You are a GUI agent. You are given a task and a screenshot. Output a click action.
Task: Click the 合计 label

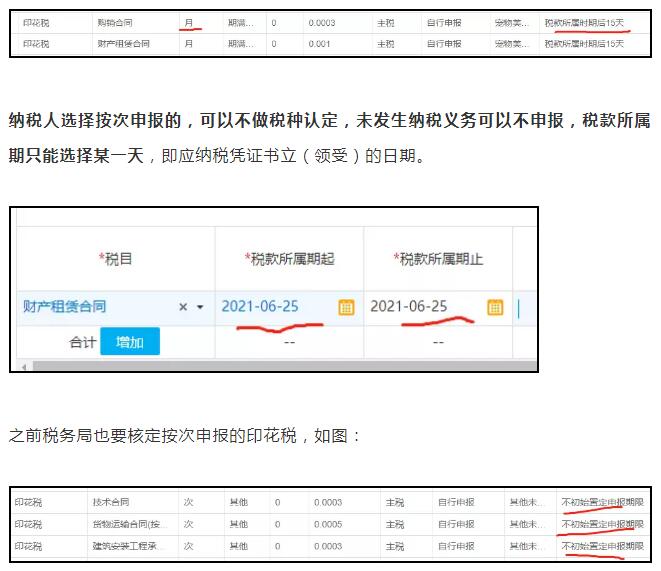coord(83,342)
